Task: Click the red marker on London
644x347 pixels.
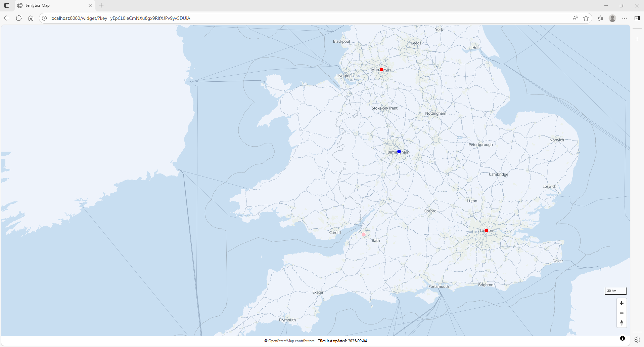Action: 486,230
